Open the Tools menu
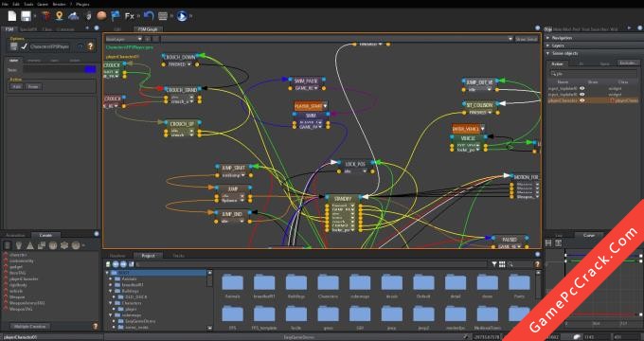This screenshot has width=644, height=341. coord(28,4)
